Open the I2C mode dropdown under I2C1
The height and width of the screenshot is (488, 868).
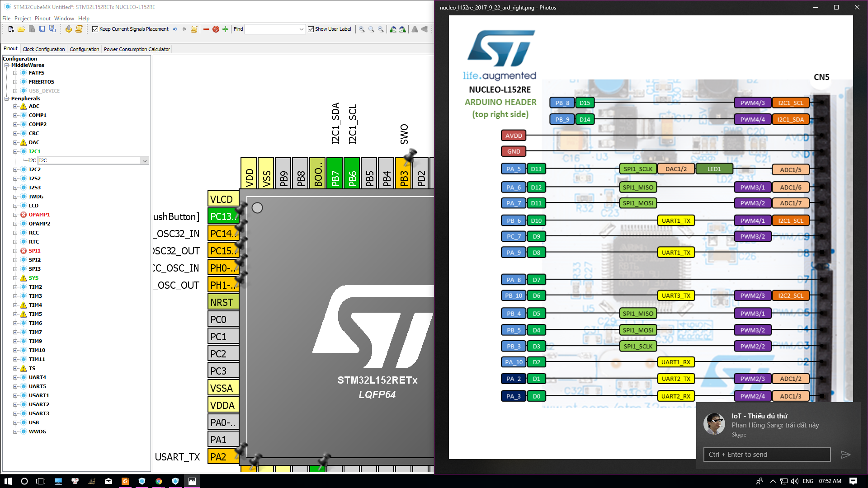point(144,160)
